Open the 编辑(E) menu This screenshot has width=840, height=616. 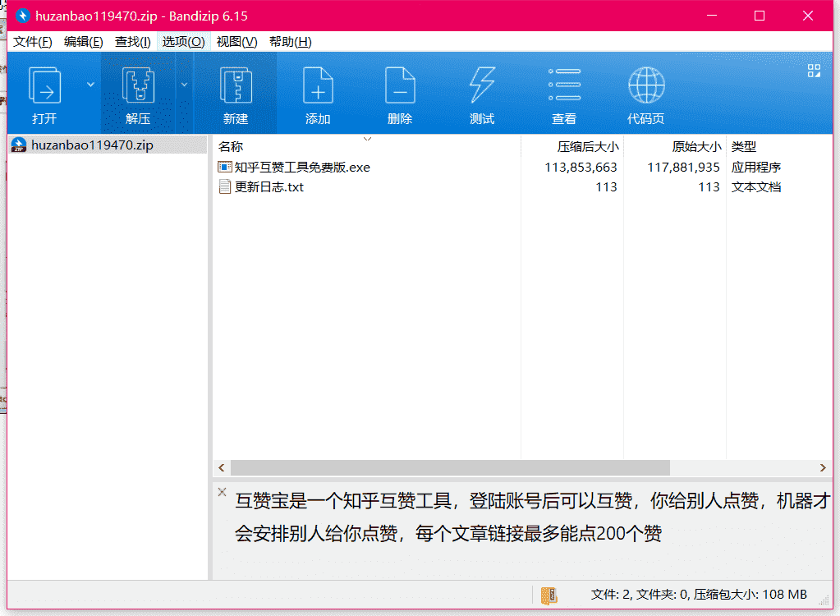click(83, 42)
